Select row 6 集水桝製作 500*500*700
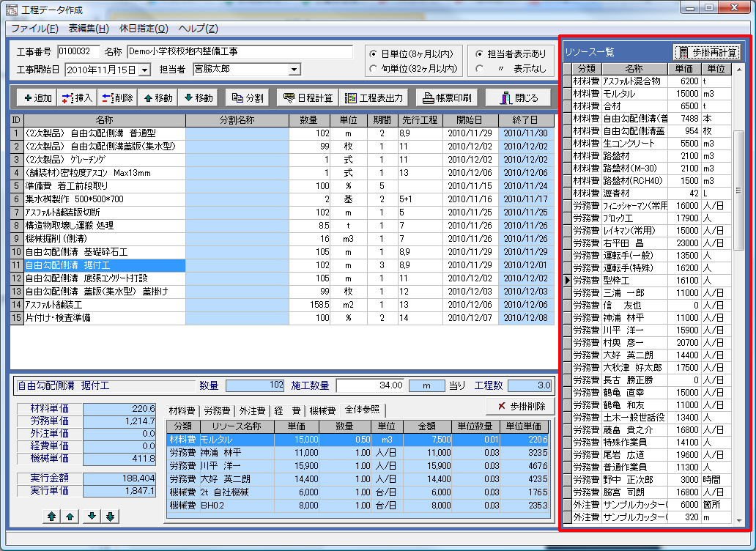 coord(282,199)
